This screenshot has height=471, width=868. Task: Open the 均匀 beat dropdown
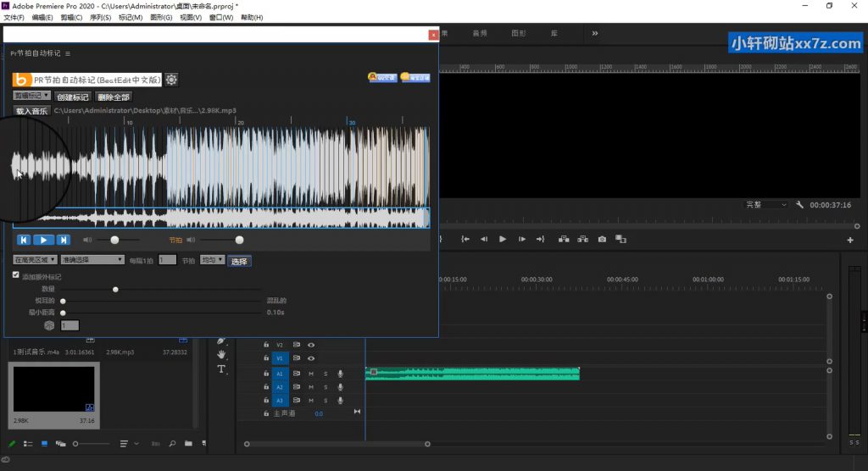(x=213, y=259)
